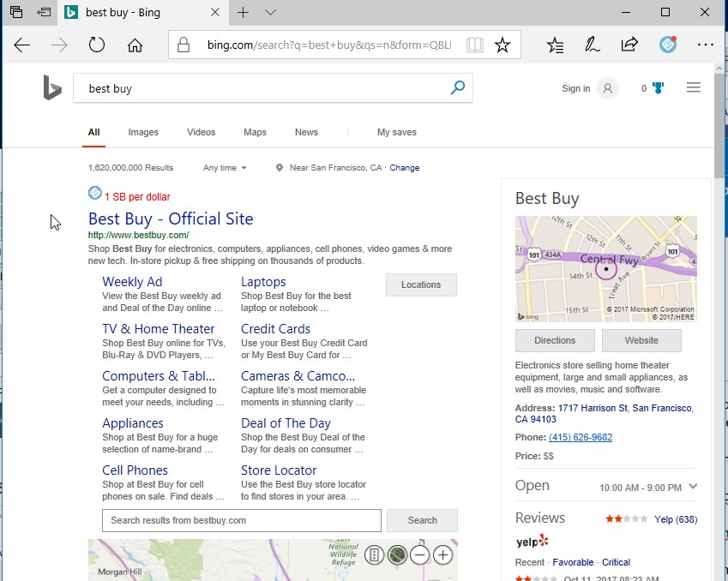The image size is (728, 581).
Task: Expand the Any time filter dropdown
Action: (225, 167)
